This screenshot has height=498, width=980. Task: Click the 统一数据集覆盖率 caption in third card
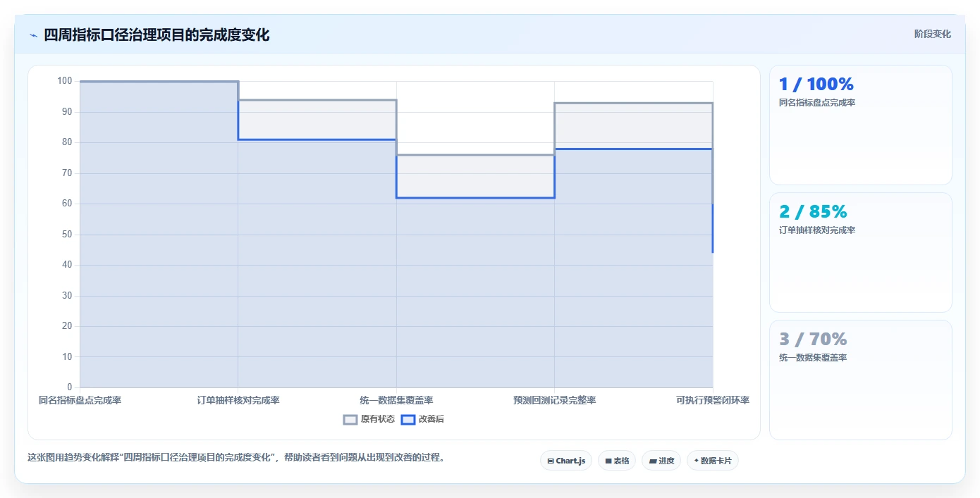click(x=813, y=358)
